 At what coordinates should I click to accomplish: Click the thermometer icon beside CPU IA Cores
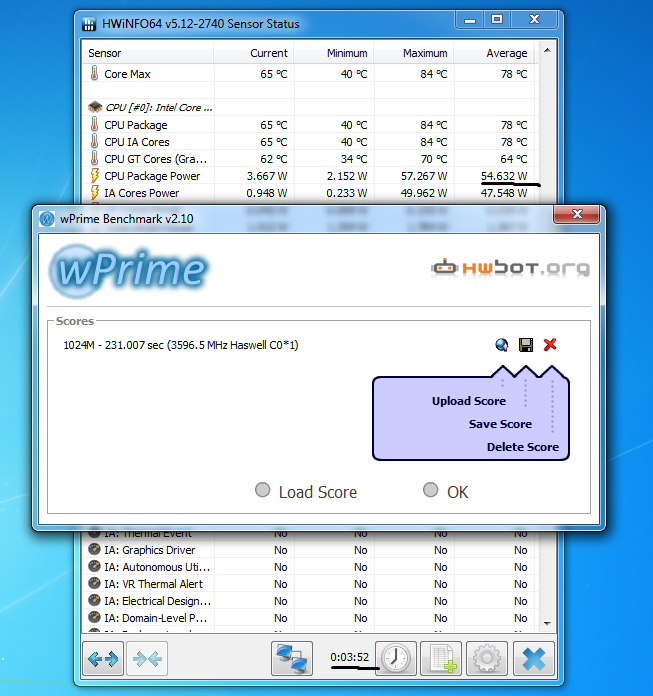95,141
